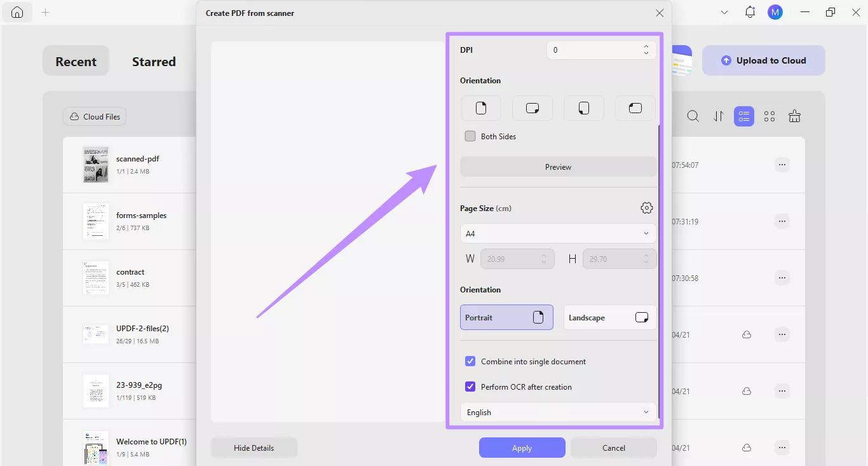
Task: Click the Preview button
Action: [x=558, y=167]
